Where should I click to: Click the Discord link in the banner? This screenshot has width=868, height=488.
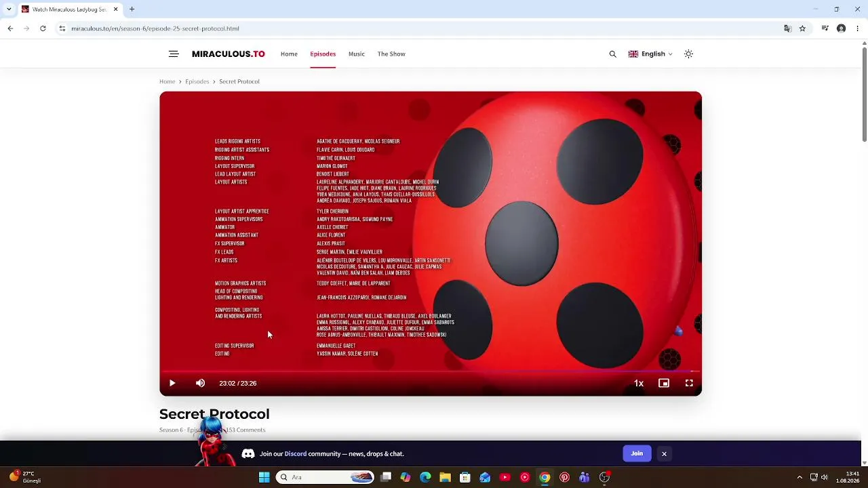(x=296, y=454)
